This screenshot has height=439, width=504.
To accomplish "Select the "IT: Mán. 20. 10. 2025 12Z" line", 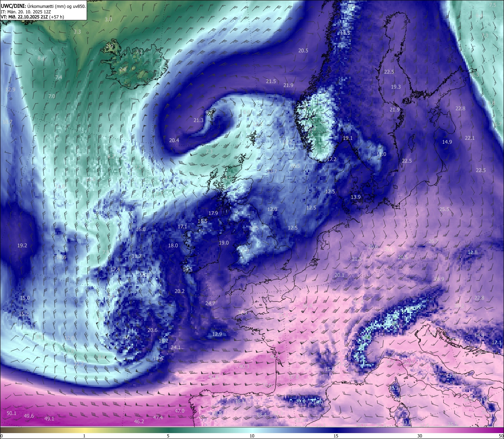I will [x=26, y=12].
